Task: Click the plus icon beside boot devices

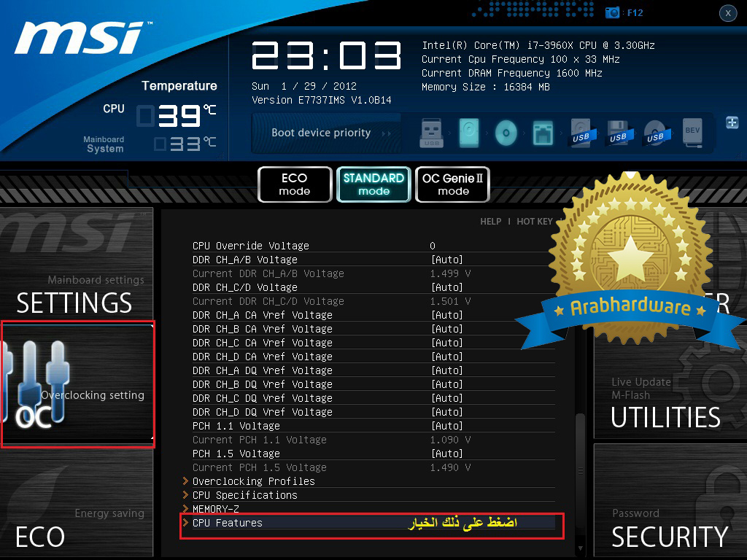Action: 732,122
